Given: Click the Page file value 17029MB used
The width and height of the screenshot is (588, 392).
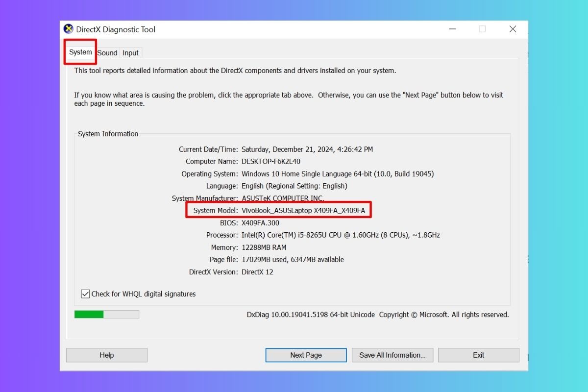Looking at the screenshot, I should [x=293, y=259].
